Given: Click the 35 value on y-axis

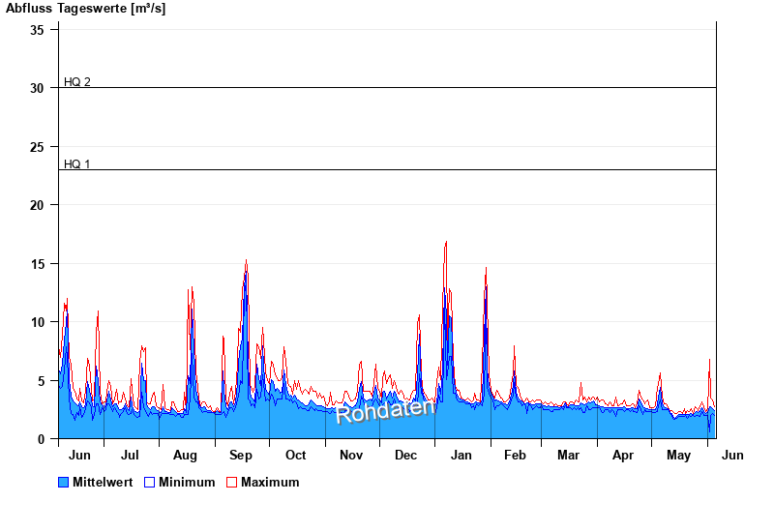Looking at the screenshot, I should tap(37, 30).
